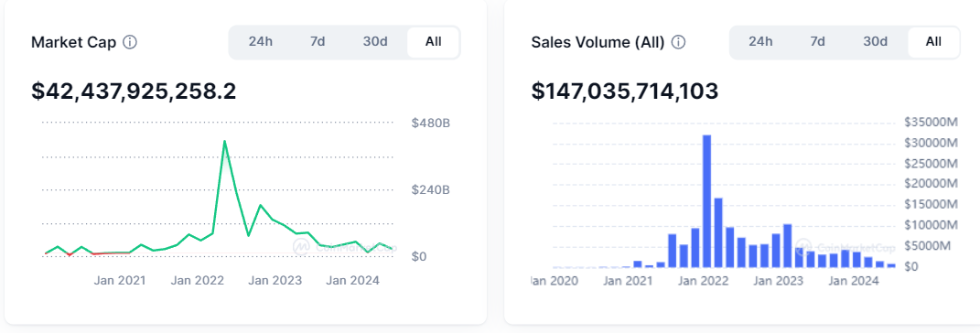Select the 7d tab on Market Cap
The image size is (980, 333).
point(318,42)
